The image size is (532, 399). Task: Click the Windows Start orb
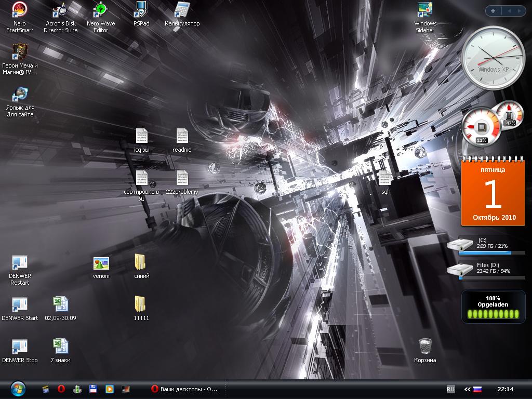(x=18, y=388)
